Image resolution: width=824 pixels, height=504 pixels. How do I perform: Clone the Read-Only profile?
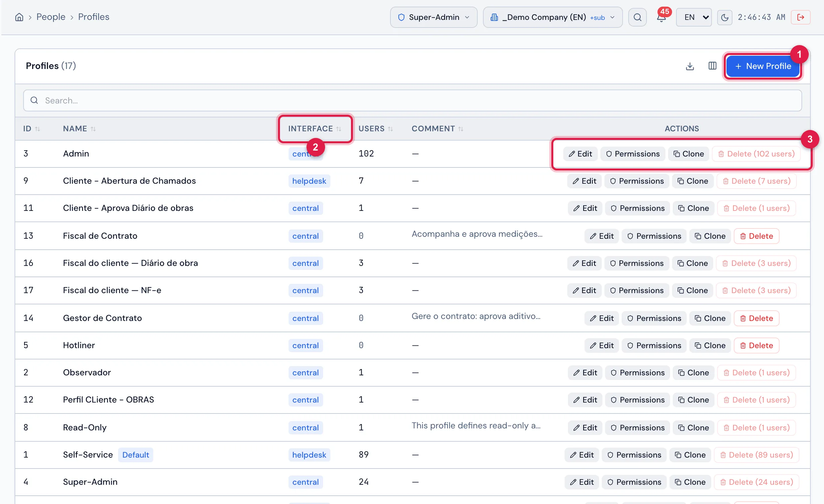[x=693, y=428]
